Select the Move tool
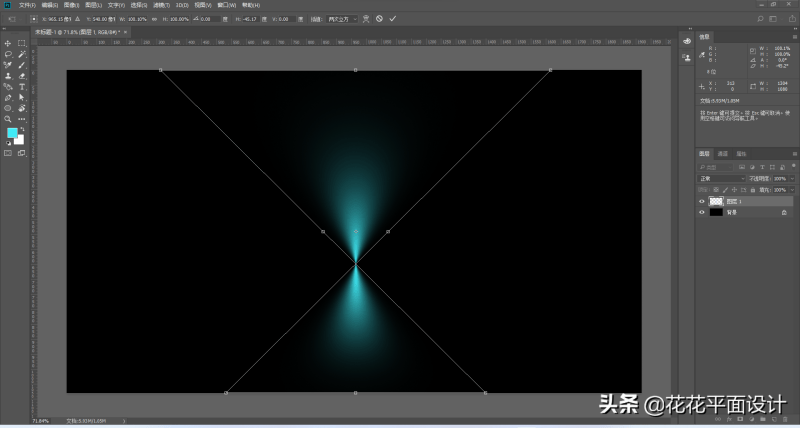800x428 pixels. pos(8,43)
